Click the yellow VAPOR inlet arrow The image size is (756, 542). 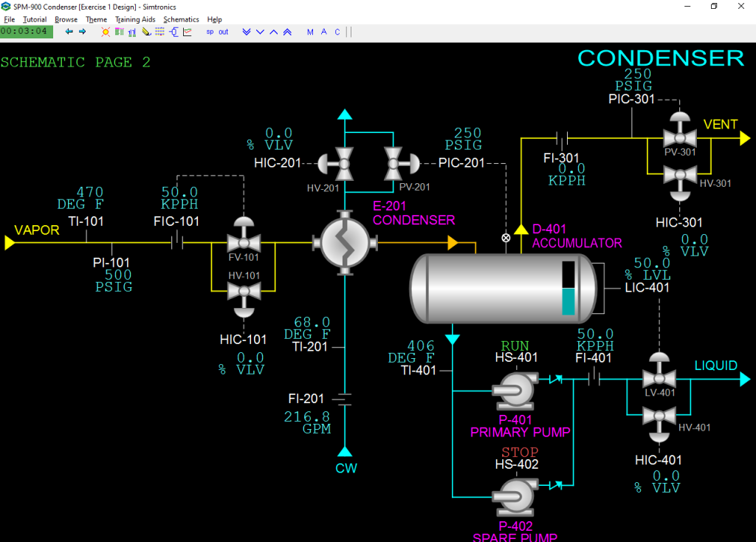coord(10,242)
